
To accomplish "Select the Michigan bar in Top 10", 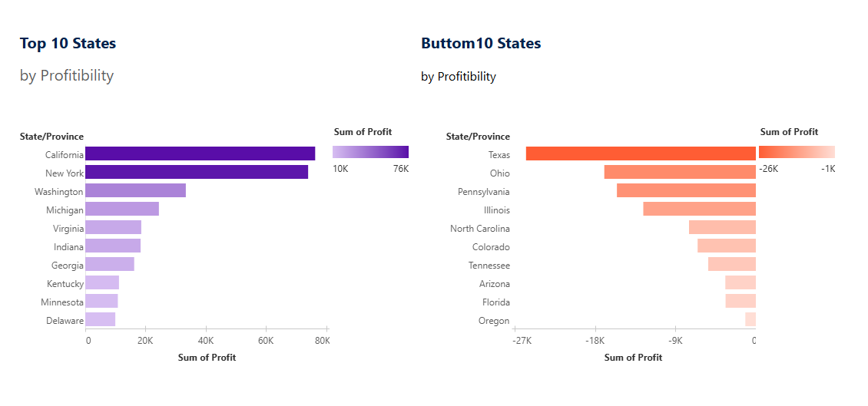I will pos(122,209).
